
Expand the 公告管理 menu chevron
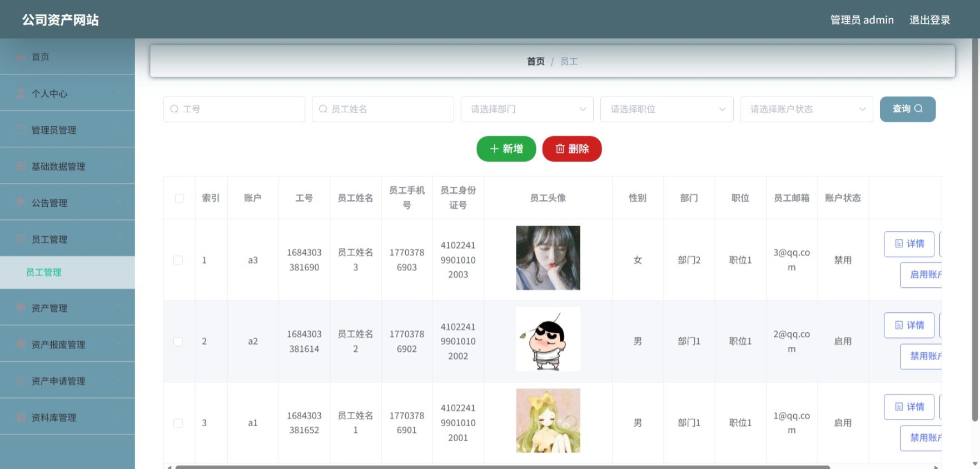pos(120,202)
